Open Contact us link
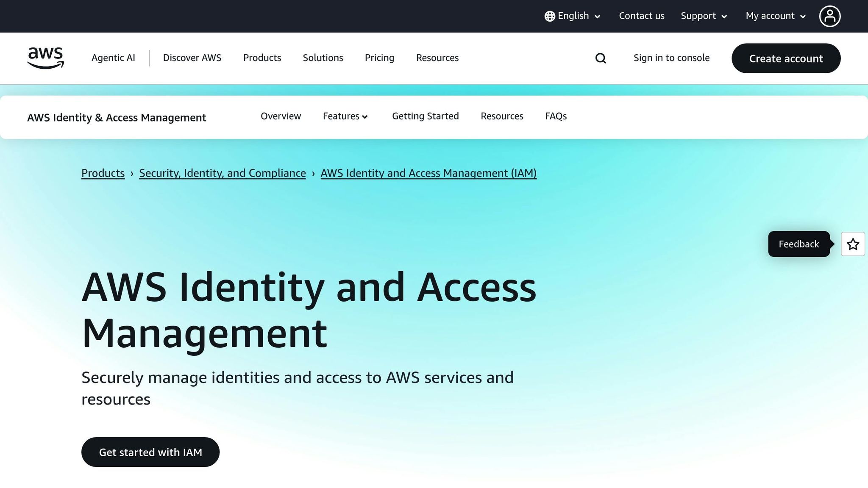Screen dimensions: 868x488 point(642,16)
